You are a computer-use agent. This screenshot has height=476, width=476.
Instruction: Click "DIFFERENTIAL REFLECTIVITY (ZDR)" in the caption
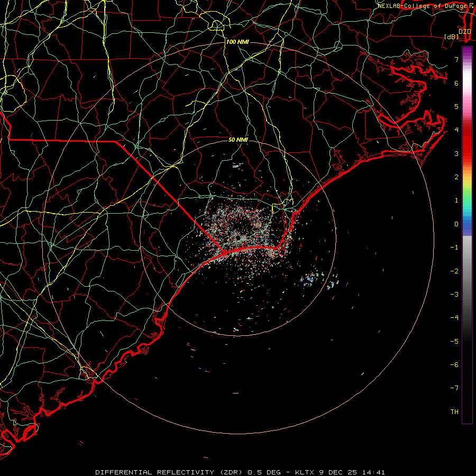coord(170,472)
